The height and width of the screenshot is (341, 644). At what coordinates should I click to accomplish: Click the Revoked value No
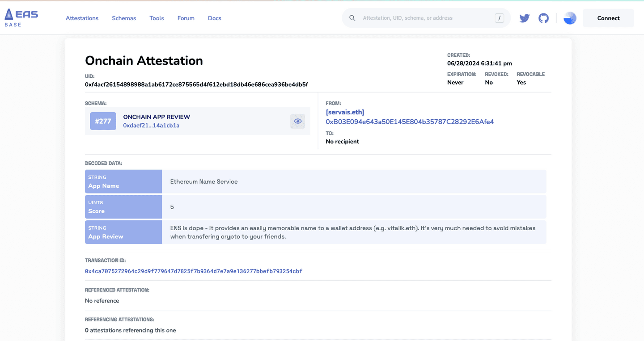click(489, 83)
